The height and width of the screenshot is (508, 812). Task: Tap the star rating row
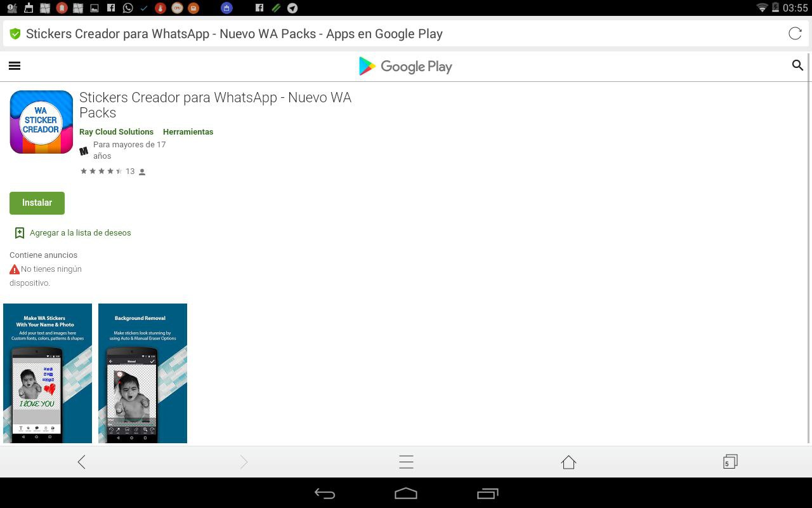click(101, 171)
